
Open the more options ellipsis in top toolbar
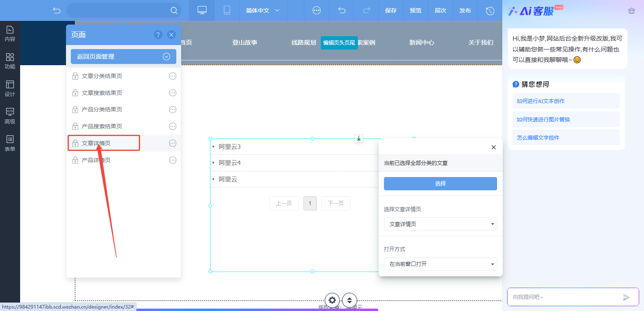[317, 10]
